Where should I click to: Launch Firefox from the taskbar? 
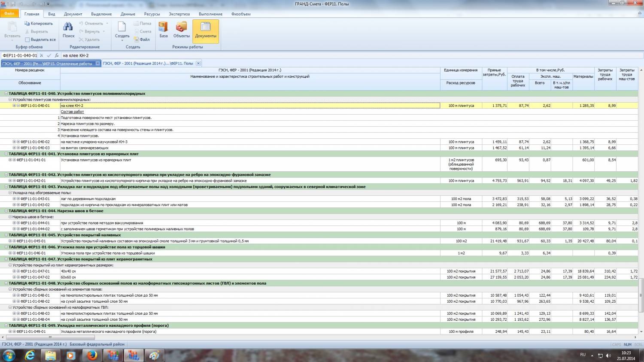click(92, 355)
